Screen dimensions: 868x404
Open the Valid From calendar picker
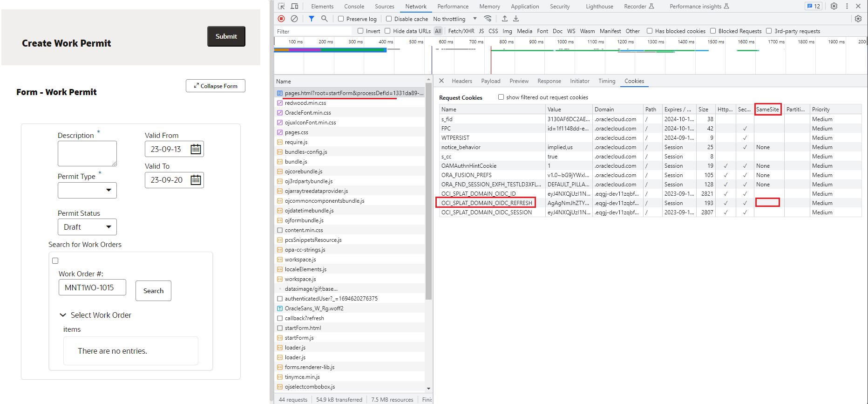tap(196, 149)
